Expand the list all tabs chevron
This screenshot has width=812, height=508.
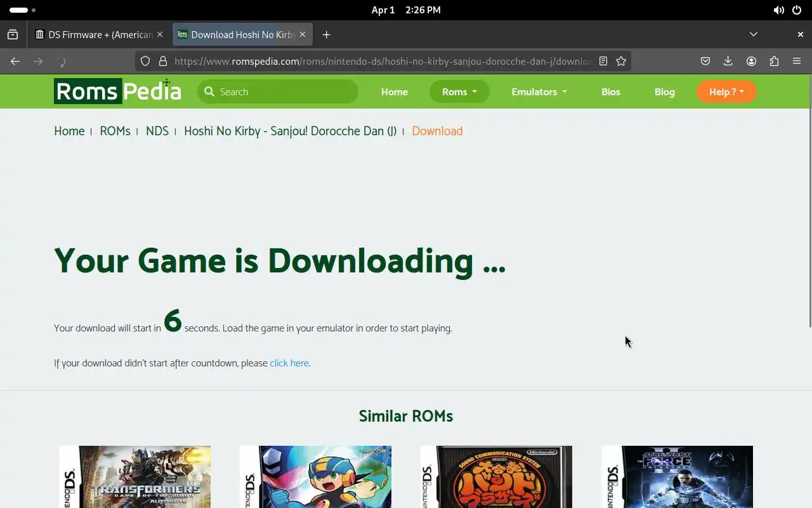click(x=754, y=34)
